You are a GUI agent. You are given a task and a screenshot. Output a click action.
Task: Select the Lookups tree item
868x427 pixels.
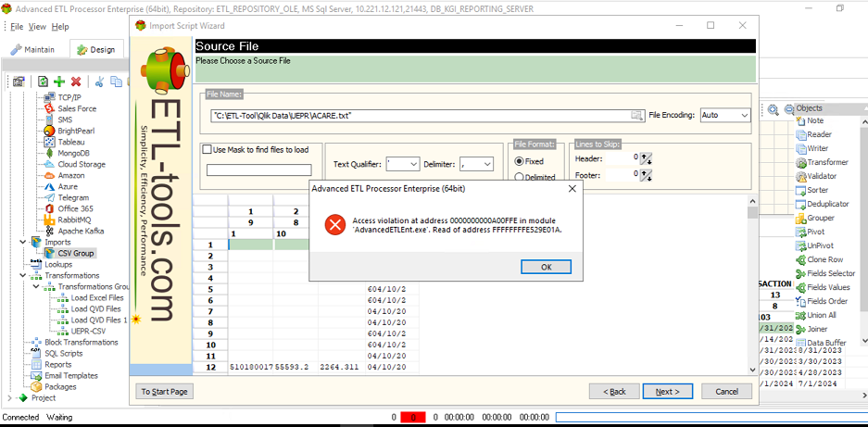(58, 264)
